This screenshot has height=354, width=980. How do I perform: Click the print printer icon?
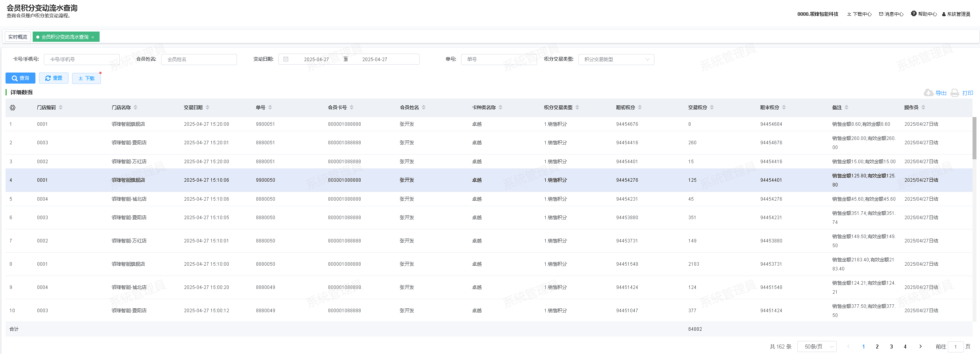click(955, 93)
